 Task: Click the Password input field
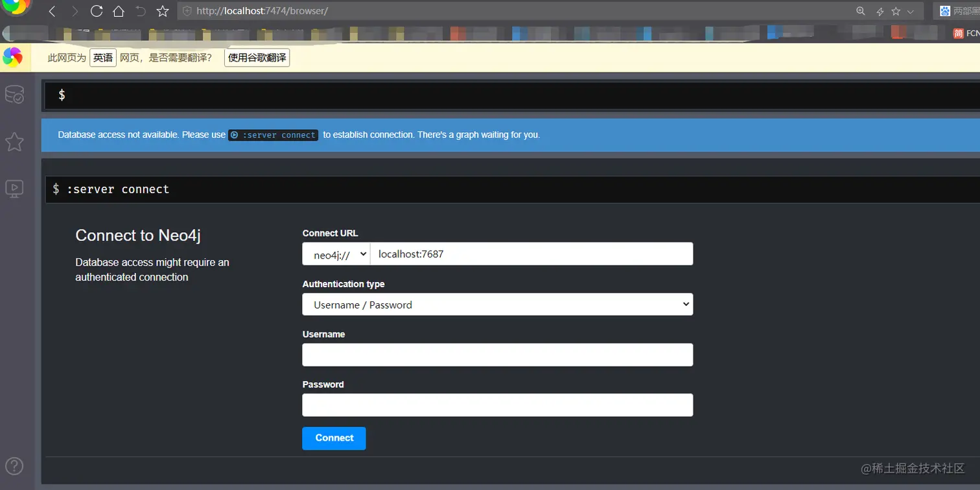point(497,405)
